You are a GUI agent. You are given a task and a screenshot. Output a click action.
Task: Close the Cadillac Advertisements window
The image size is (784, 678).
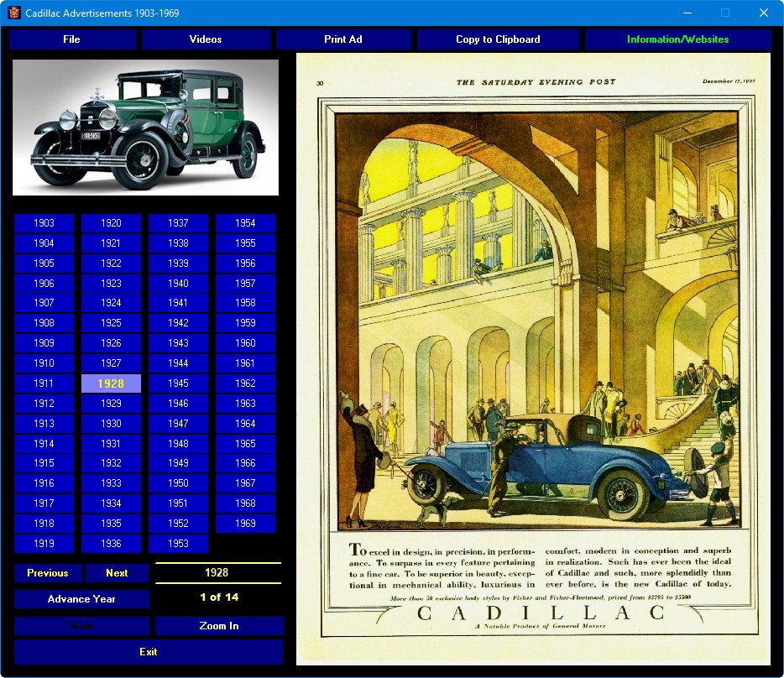coord(764,13)
